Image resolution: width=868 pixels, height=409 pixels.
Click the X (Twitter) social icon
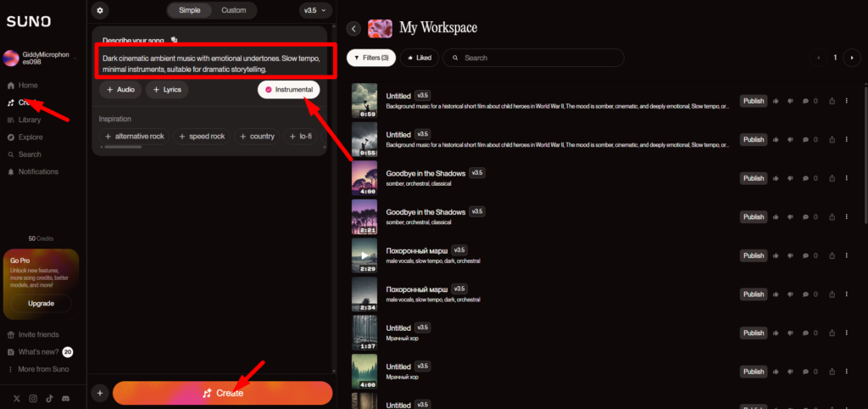16,399
